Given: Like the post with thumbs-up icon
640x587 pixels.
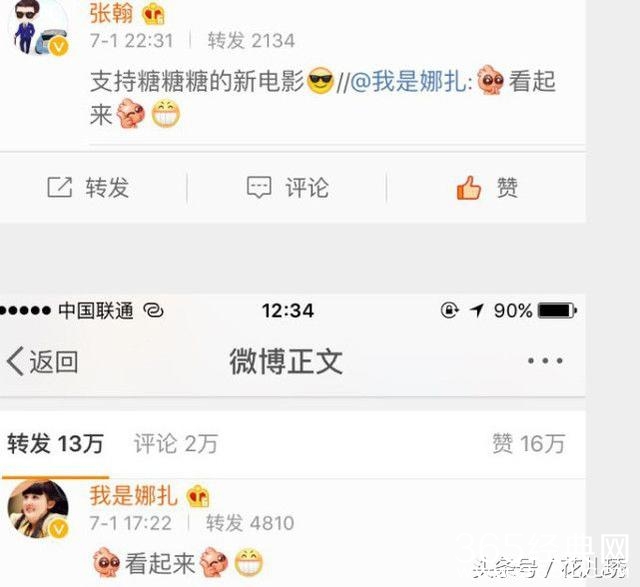Looking at the screenshot, I should coord(469,188).
